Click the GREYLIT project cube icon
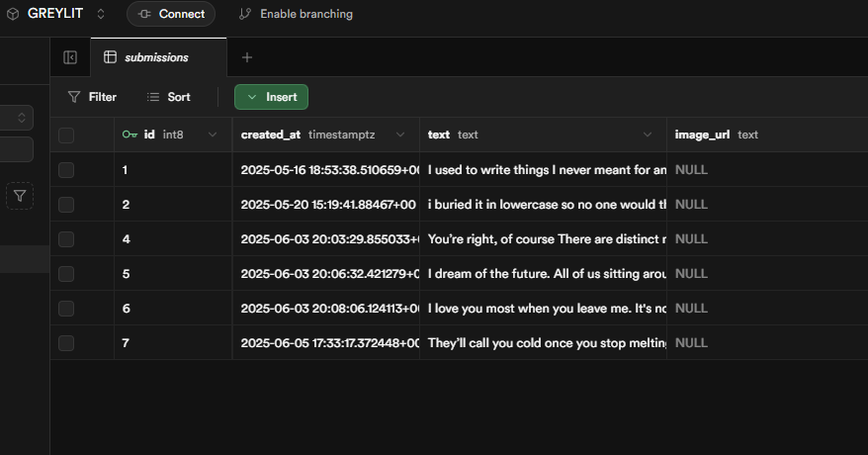 [12, 14]
